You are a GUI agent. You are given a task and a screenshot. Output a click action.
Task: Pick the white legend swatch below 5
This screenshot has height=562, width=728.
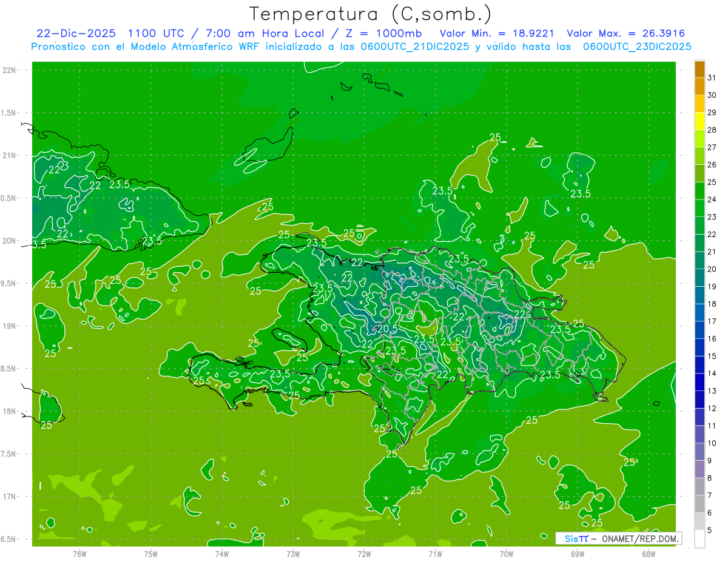click(699, 538)
